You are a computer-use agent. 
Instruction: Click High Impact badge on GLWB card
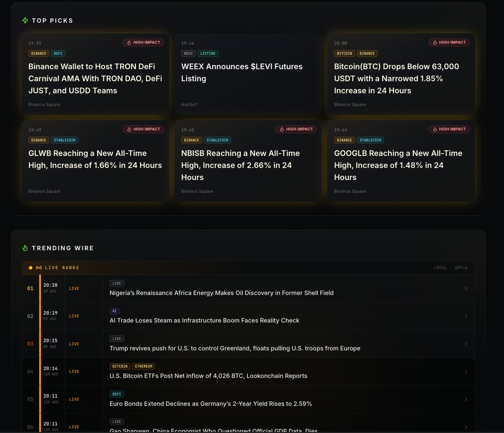tap(143, 129)
